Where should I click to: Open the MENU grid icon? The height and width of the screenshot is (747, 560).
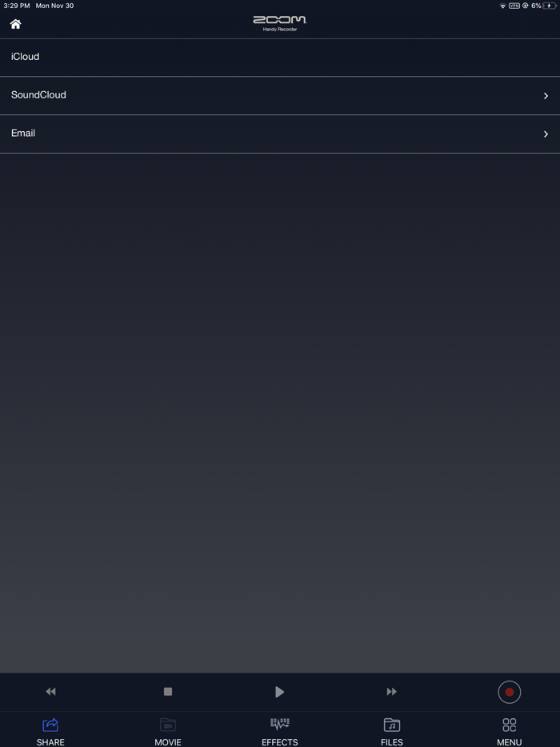[510, 725]
